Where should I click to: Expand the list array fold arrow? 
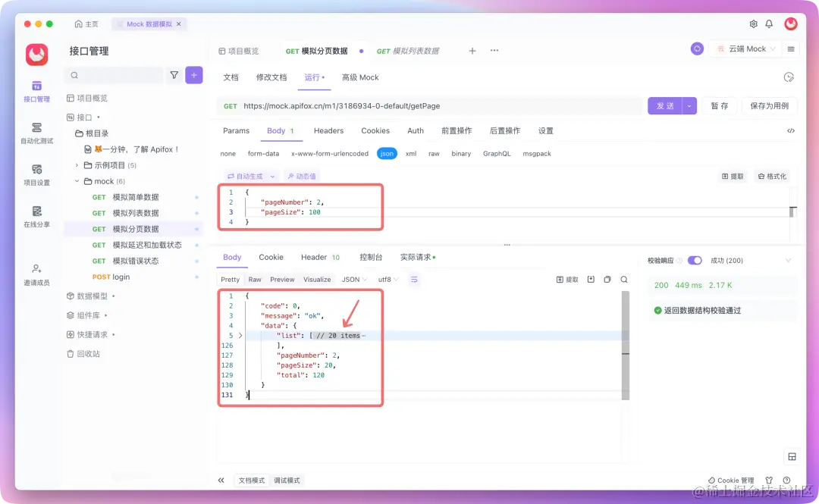(240, 335)
